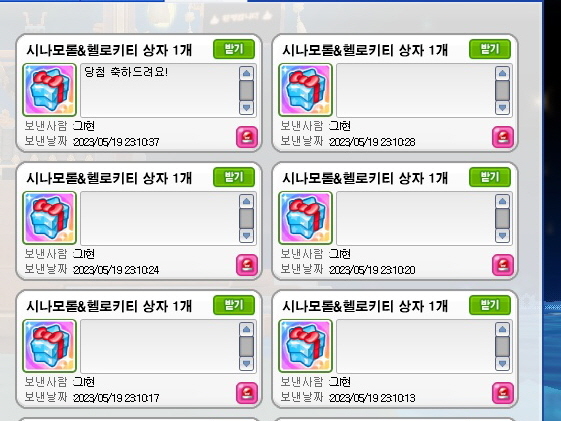Click 받기 on gift dated 23:10:24
This screenshot has height=421, width=561.
[234, 177]
